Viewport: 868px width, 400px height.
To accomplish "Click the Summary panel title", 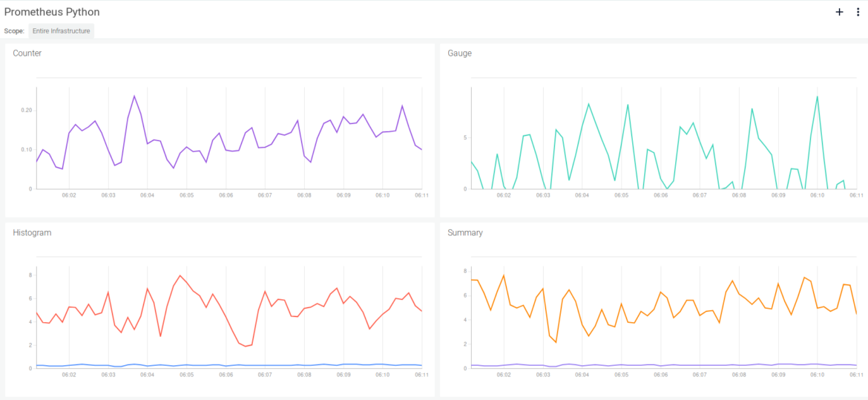I will coord(465,233).
